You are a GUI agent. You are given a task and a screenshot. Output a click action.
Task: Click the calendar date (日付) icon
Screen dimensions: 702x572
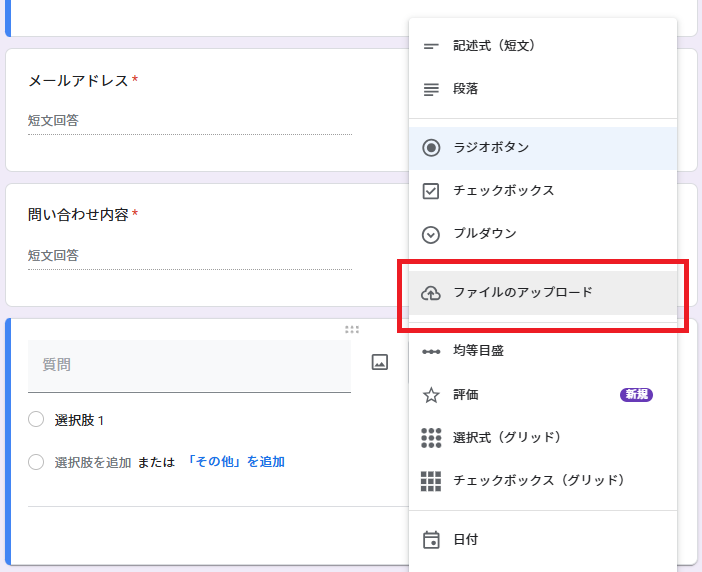[431, 540]
